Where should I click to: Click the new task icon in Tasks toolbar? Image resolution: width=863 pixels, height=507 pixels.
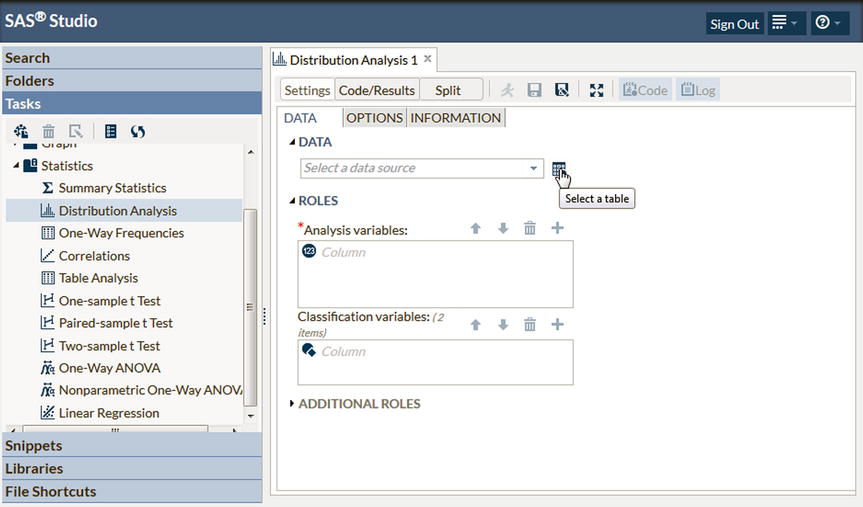coord(21,131)
